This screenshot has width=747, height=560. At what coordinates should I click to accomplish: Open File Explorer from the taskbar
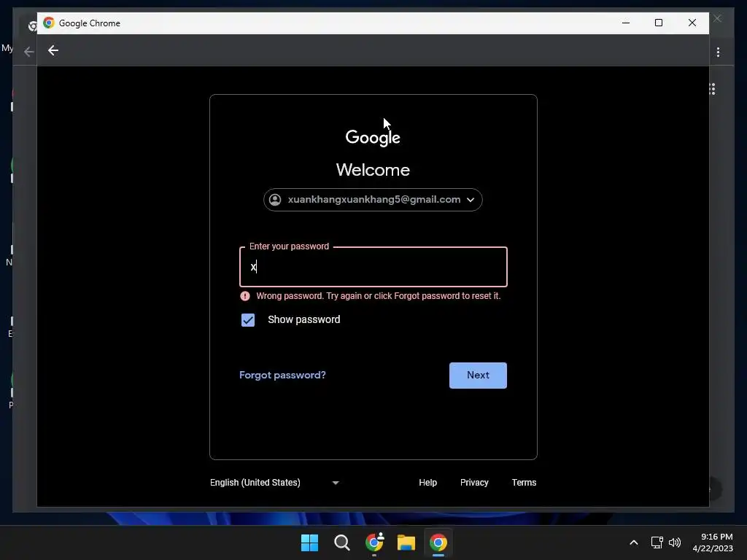click(x=406, y=542)
